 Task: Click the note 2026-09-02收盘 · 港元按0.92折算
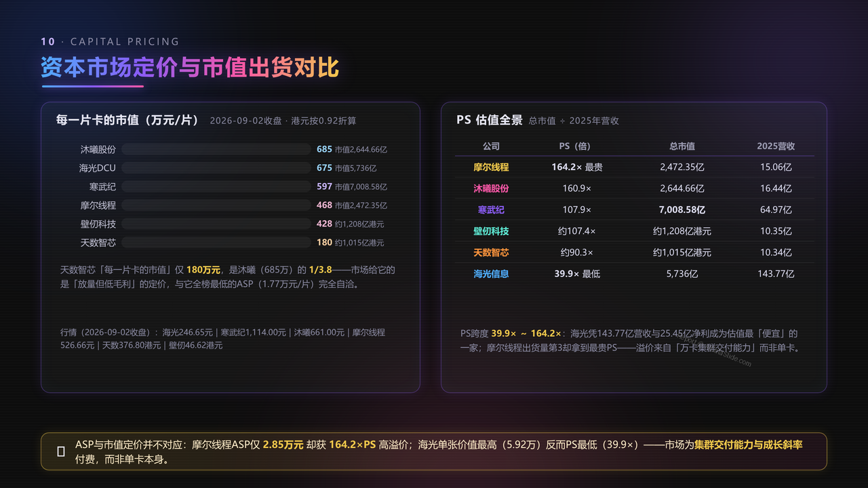pyautogui.click(x=283, y=121)
